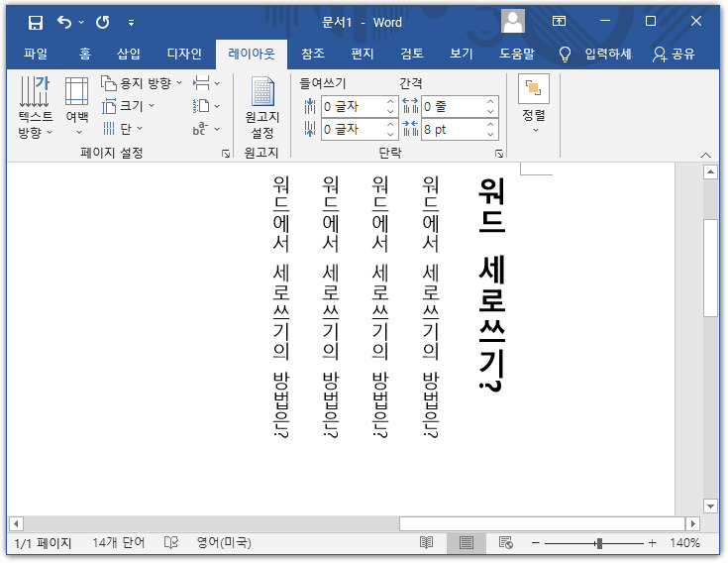The width and height of the screenshot is (728, 564).
Task: Decrease spacing after paragraph
Action: pyautogui.click(x=490, y=134)
